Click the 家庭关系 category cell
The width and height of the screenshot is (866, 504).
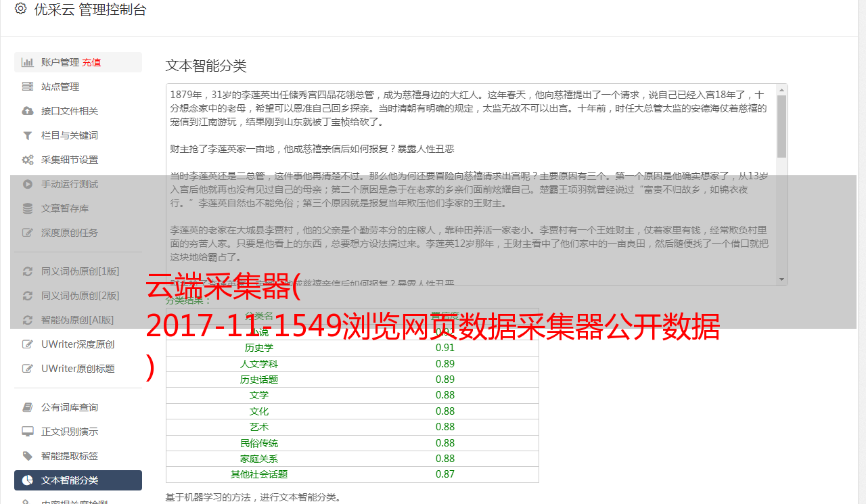coord(259,459)
